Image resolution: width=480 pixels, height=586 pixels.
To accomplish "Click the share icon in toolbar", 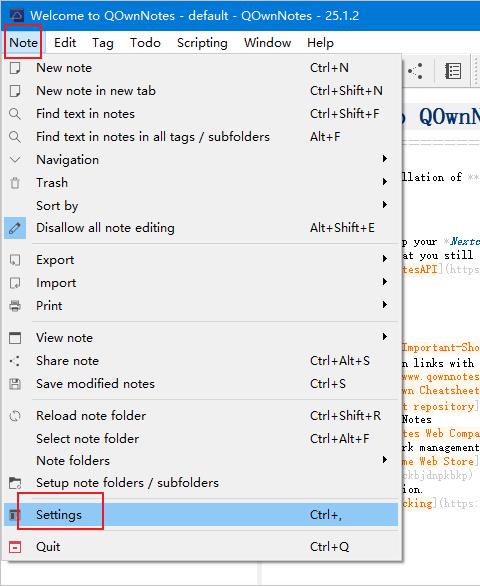I will coord(415,71).
